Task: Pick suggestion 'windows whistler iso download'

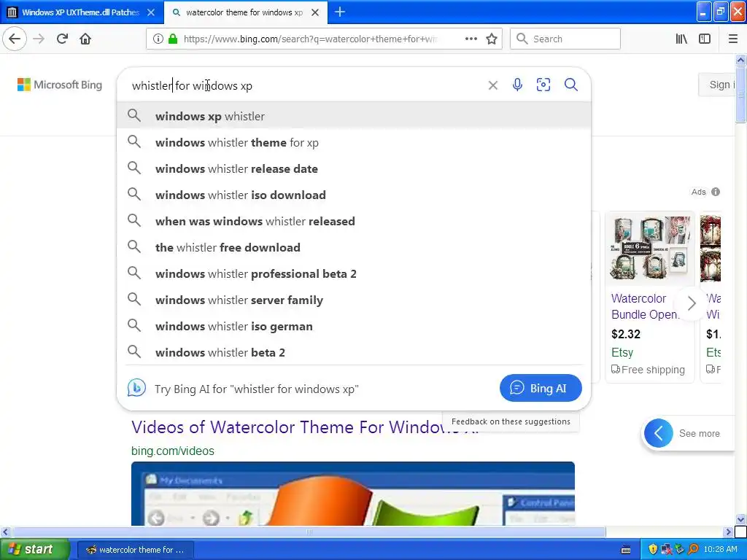Action: (354, 195)
